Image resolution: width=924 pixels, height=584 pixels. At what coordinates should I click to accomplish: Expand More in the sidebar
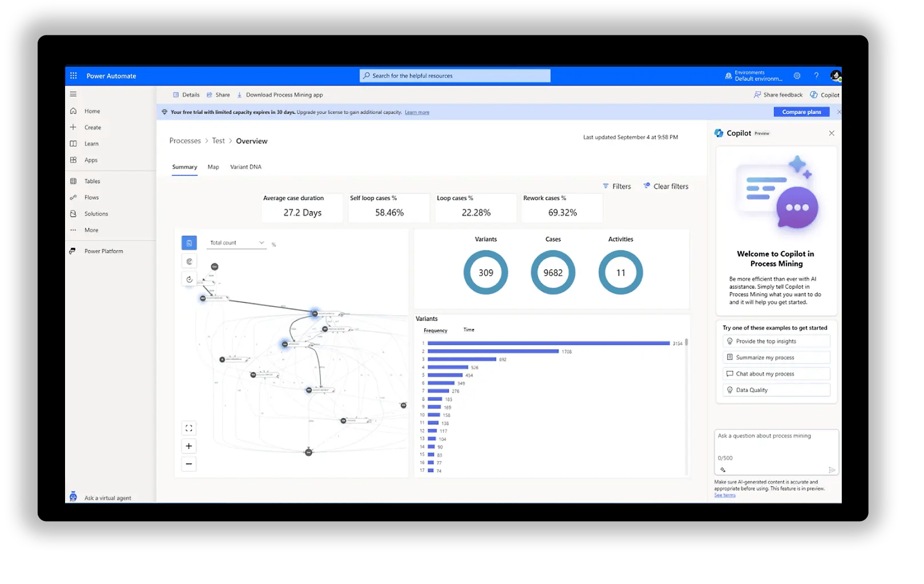[x=91, y=230]
